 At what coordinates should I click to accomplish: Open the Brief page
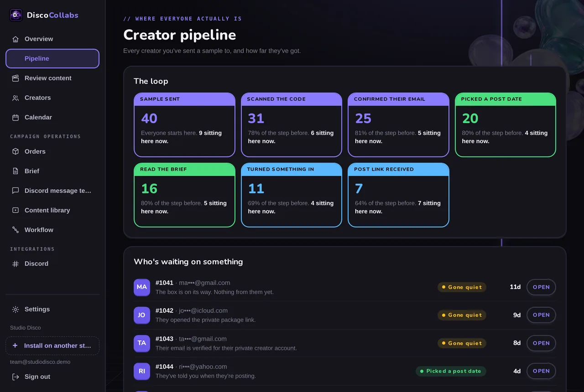click(52, 171)
